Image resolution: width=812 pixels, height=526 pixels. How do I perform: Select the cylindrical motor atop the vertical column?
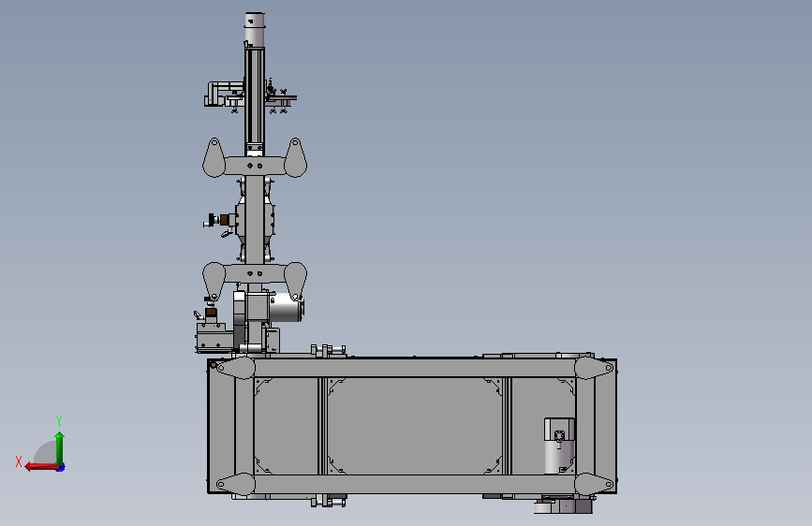254,30
